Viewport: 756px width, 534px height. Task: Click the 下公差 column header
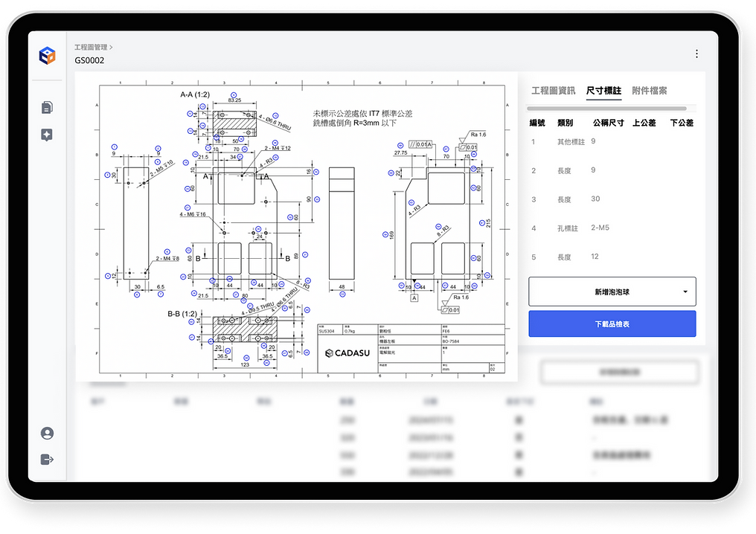(682, 123)
